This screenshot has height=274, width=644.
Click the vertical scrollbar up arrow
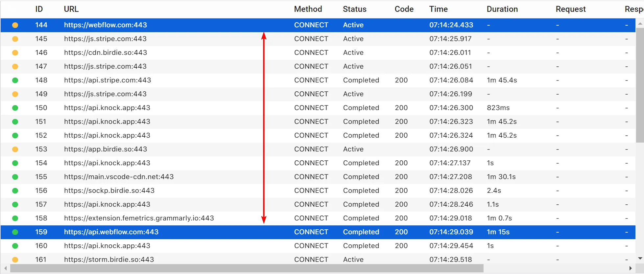(x=640, y=24)
